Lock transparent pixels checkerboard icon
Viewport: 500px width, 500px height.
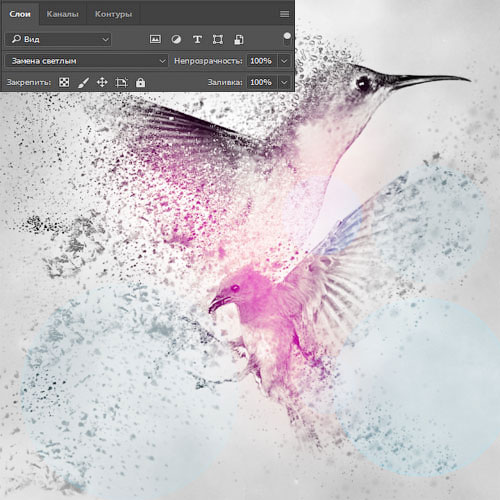[x=64, y=82]
